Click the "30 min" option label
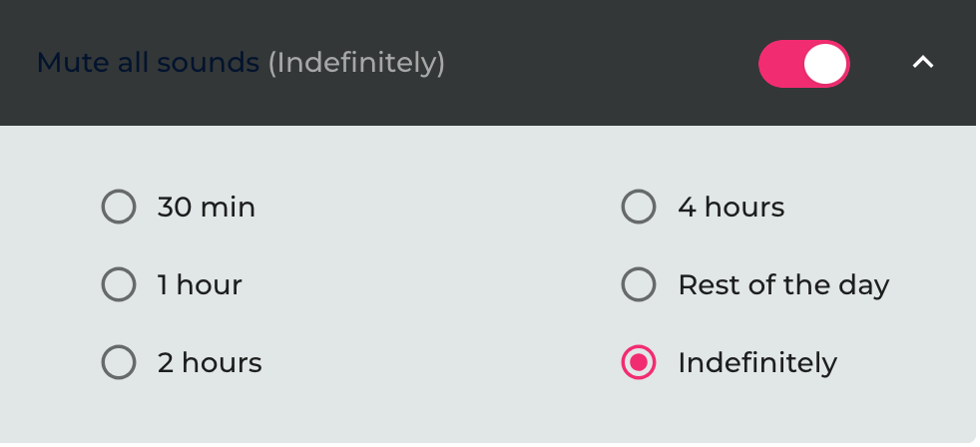The height and width of the screenshot is (447, 980). [x=207, y=208]
